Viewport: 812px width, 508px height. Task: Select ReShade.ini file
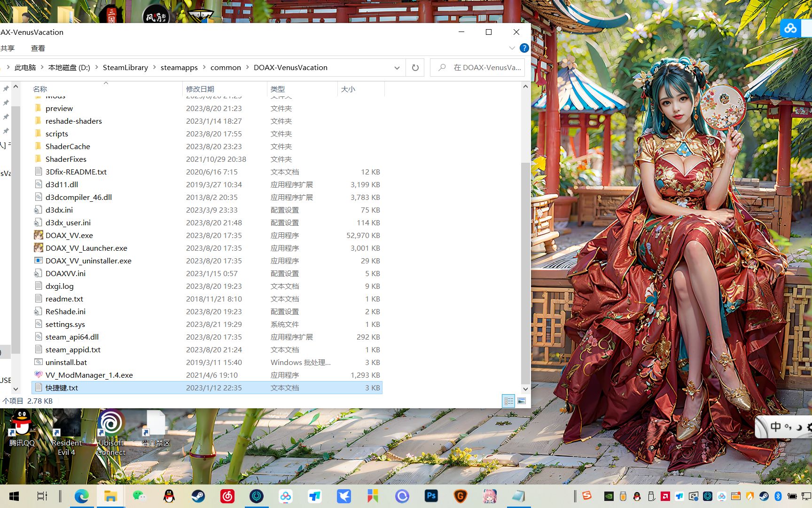point(65,311)
